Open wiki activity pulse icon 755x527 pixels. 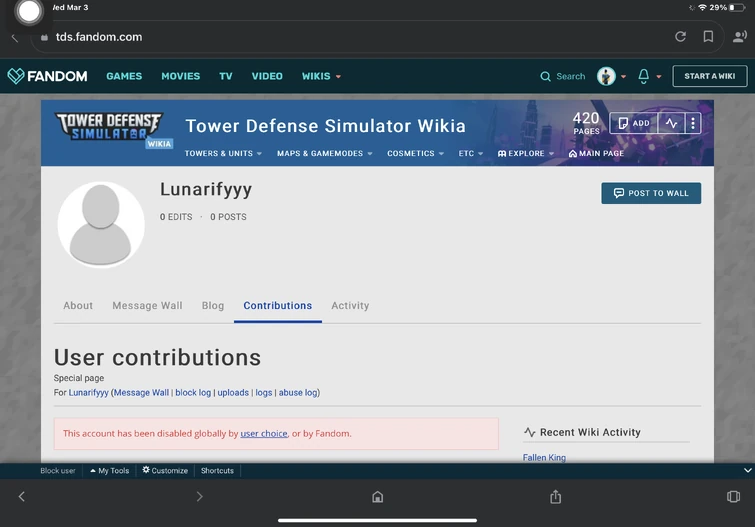click(x=671, y=123)
